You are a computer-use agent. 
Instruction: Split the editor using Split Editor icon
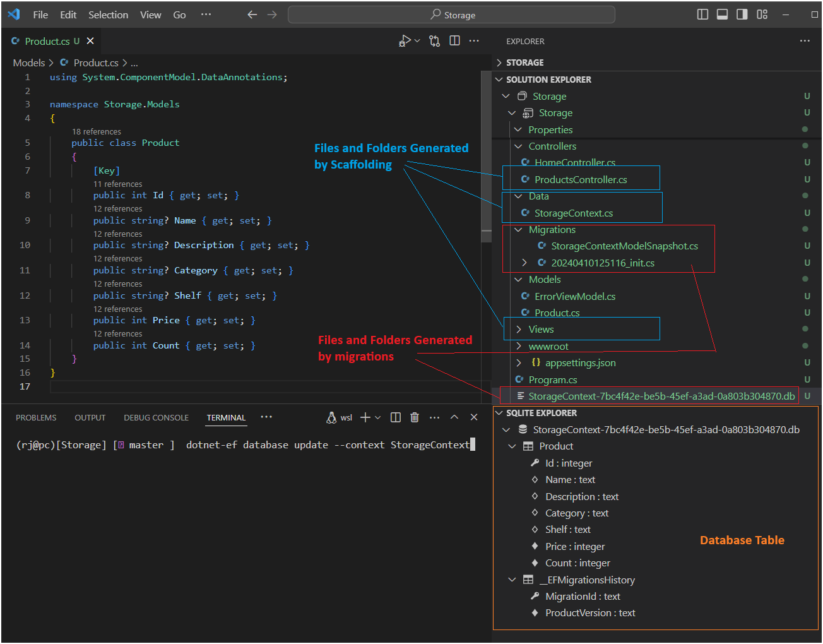[454, 40]
